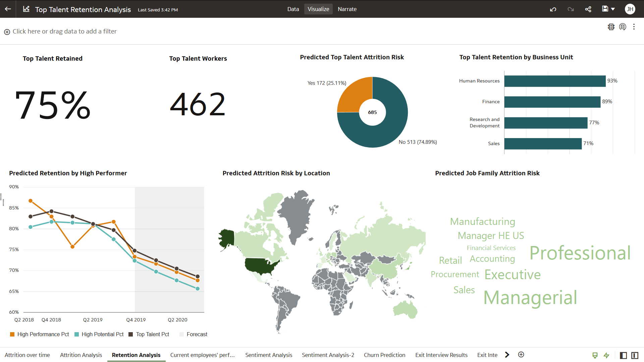The width and height of the screenshot is (644, 362).
Task: Click the filter bar to add a filter
Action: tap(64, 31)
